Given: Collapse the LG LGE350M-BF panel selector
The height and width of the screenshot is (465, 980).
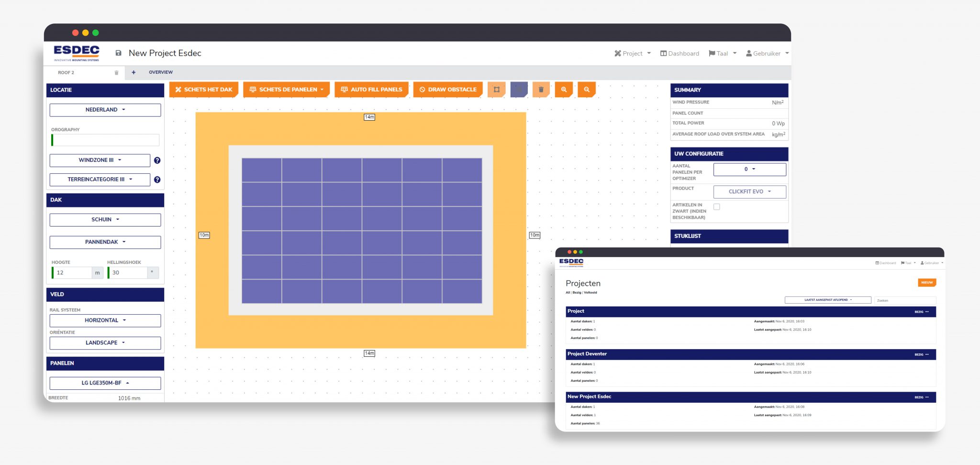Looking at the screenshot, I should click(x=105, y=383).
